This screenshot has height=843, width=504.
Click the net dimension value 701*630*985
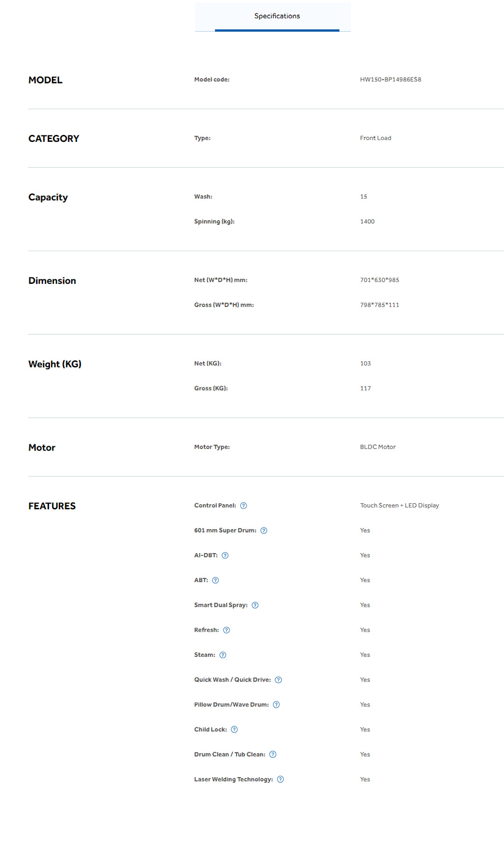379,280
